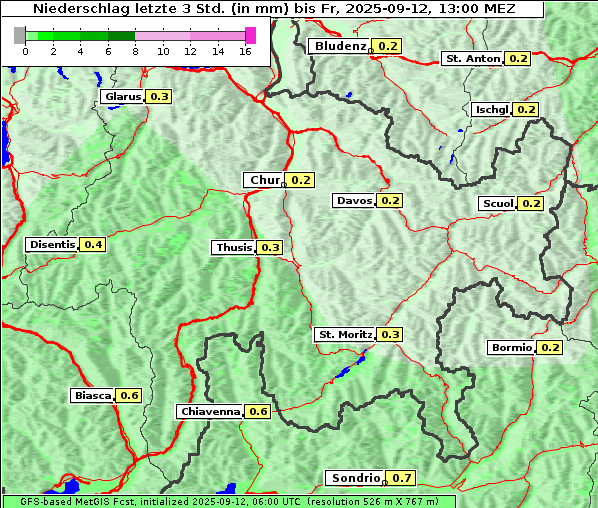The width and height of the screenshot is (598, 508).
Task: Click the Bludenz city label
Action: pos(340,46)
